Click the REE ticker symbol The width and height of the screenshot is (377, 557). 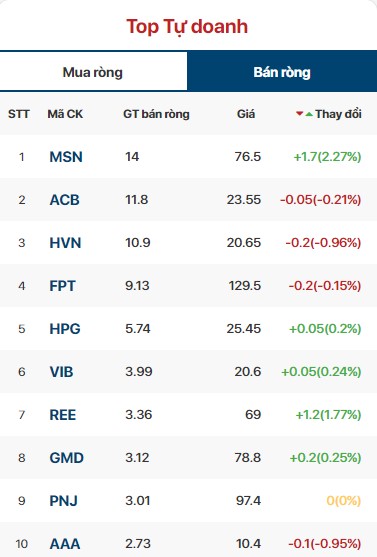click(x=63, y=415)
